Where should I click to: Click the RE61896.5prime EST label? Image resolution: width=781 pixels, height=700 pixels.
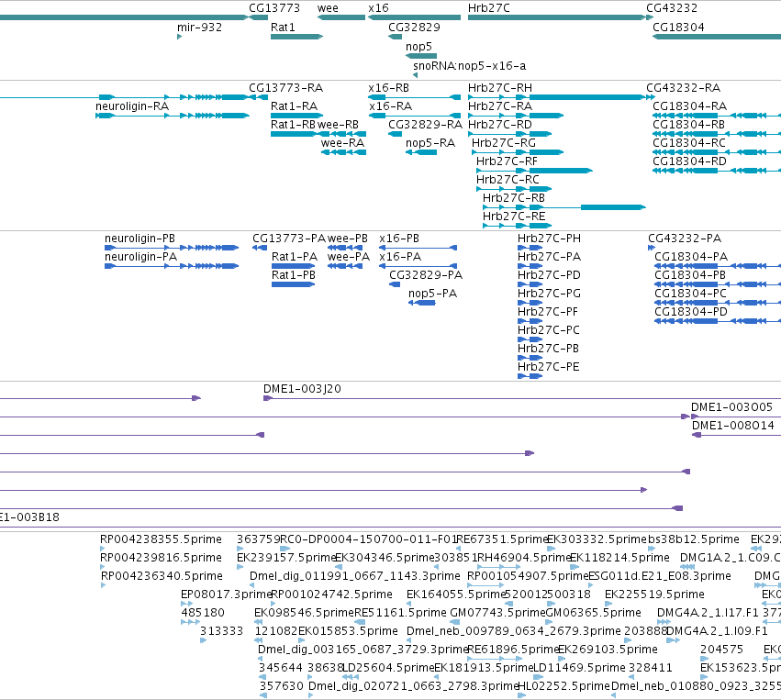512,650
